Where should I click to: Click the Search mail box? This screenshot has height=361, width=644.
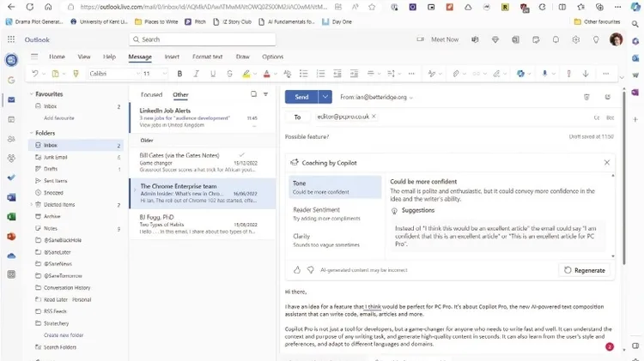point(202,39)
